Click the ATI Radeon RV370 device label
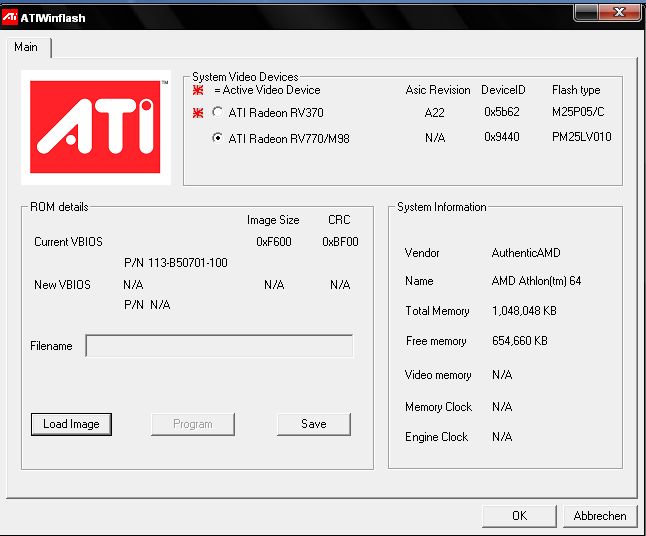 [x=276, y=112]
